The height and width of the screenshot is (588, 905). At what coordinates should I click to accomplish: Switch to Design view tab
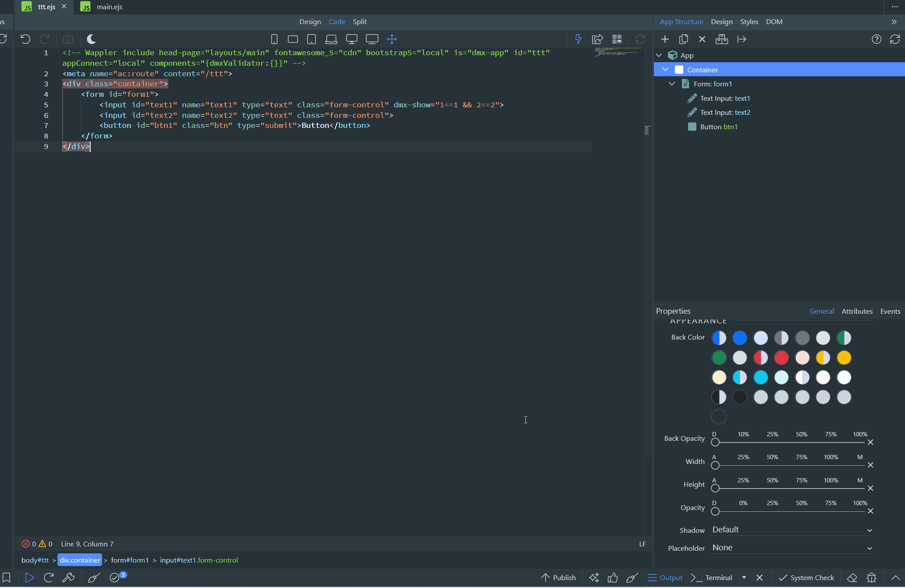310,21
